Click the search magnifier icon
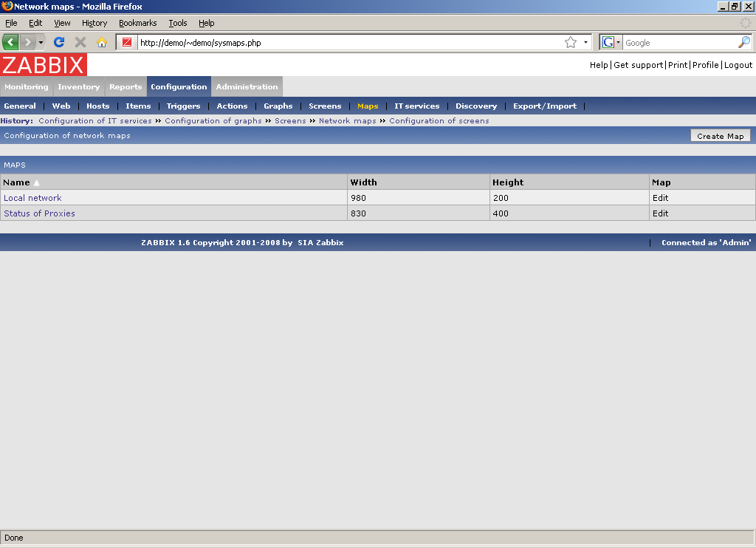The image size is (756, 548). tap(744, 42)
